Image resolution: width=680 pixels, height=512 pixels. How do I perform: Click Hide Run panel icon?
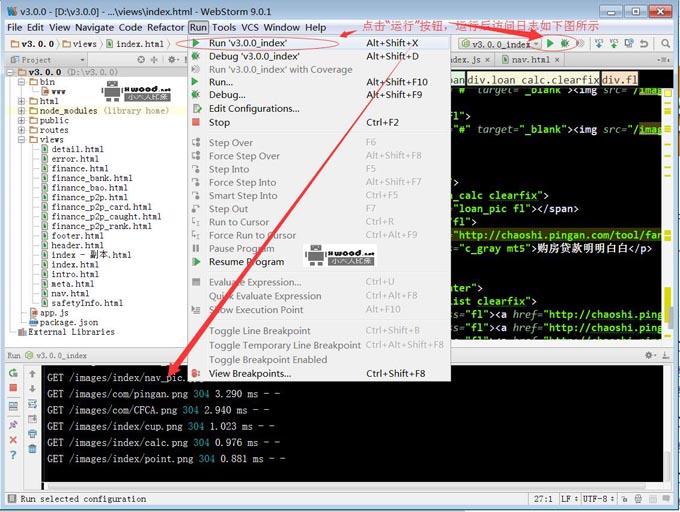665,355
